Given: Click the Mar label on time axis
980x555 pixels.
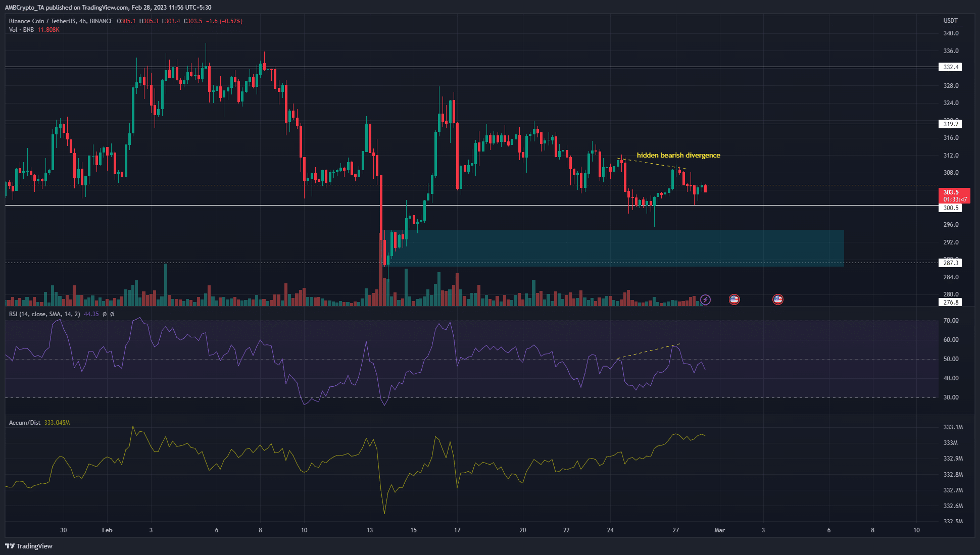Looking at the screenshot, I should coord(719,530).
